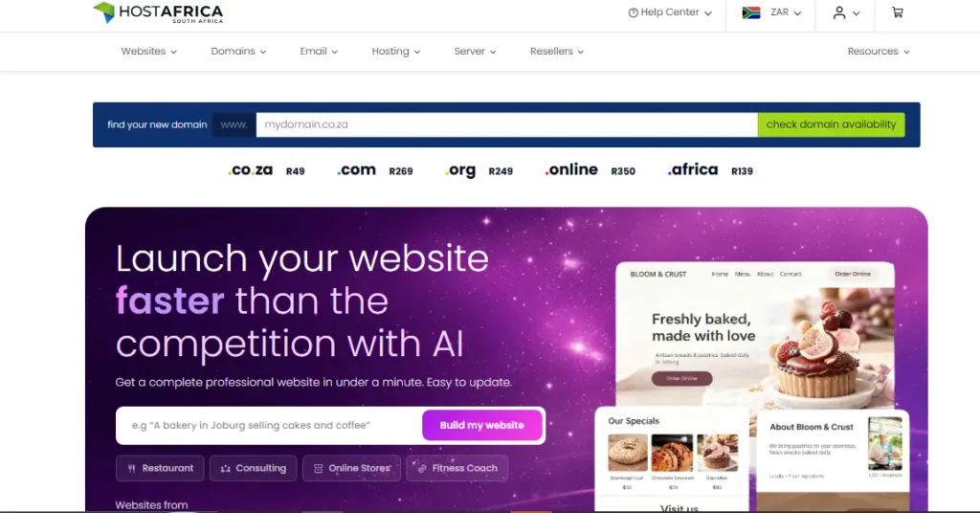Select the Consulting icon chip

pyautogui.click(x=253, y=468)
